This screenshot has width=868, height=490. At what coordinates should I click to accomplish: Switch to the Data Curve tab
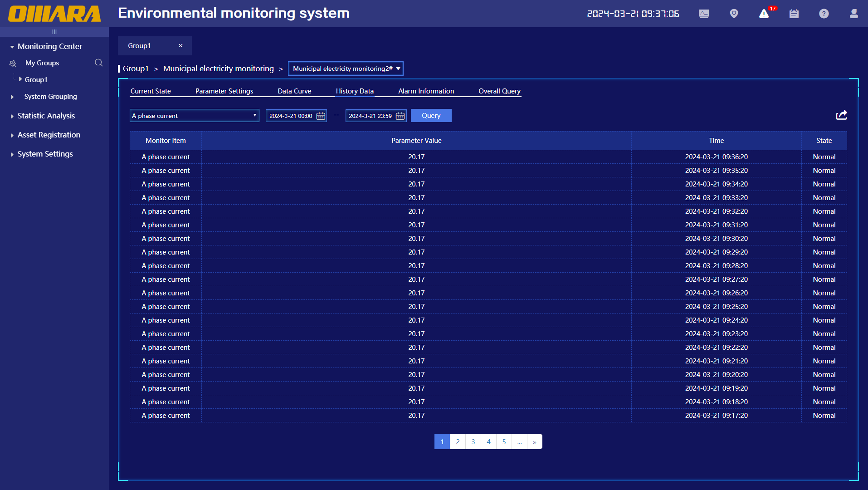click(x=294, y=91)
